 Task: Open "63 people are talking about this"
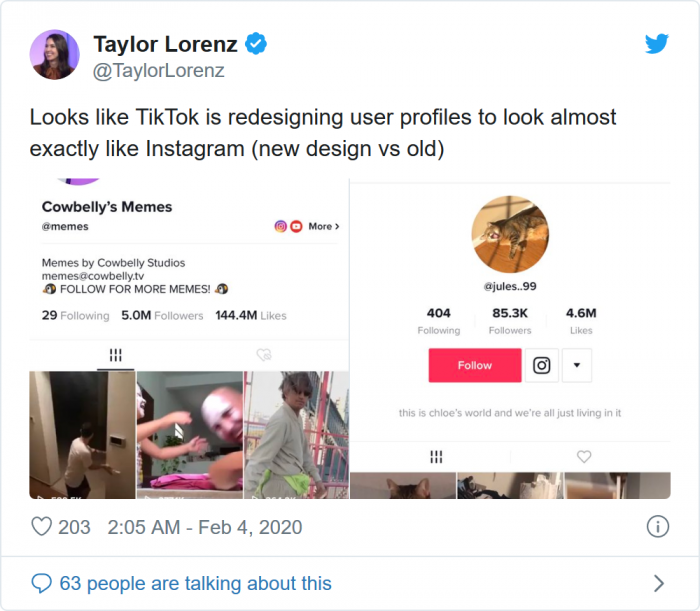195,583
